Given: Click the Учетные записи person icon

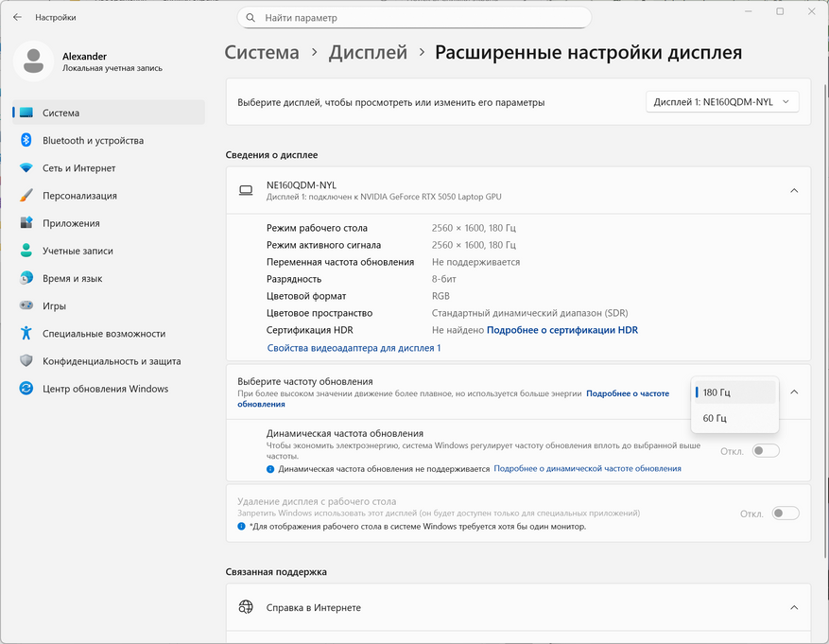Looking at the screenshot, I should [26, 251].
